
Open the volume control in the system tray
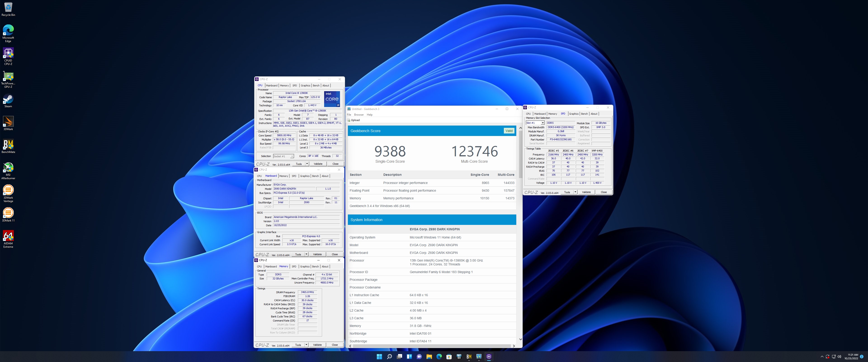(839, 357)
